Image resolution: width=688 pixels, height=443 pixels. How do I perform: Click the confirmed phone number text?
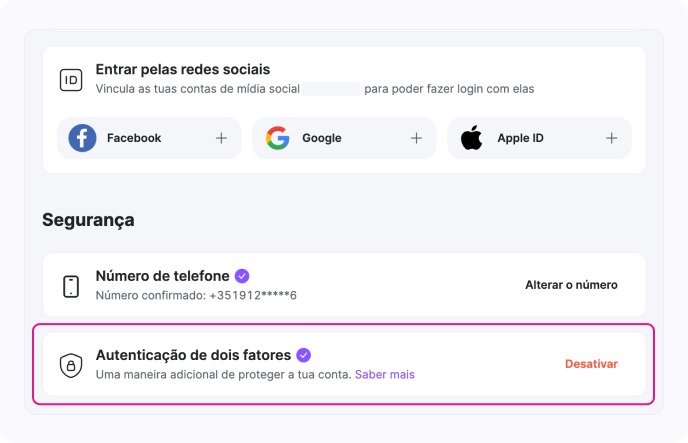pyautogui.click(x=196, y=296)
